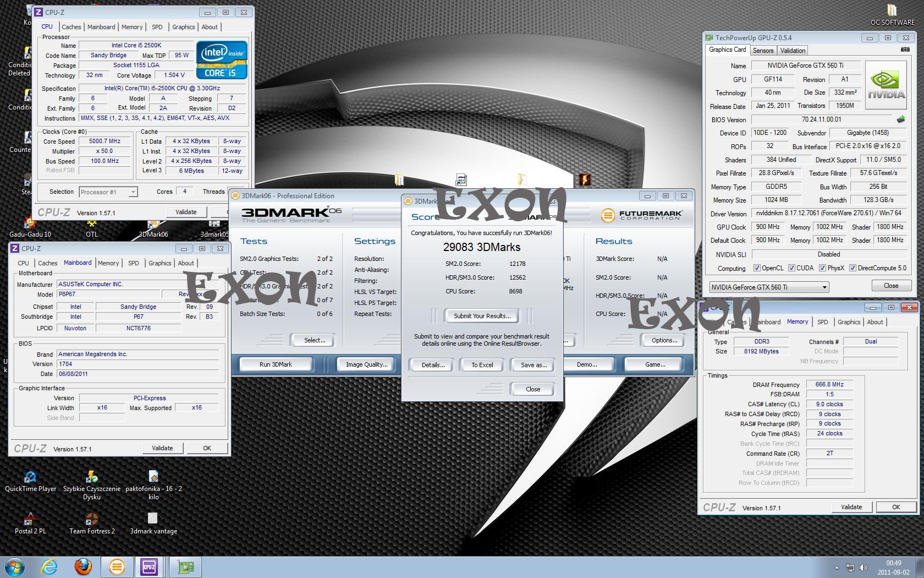
Task: Launch Internet Explorer from the taskbar
Action: click(50, 566)
